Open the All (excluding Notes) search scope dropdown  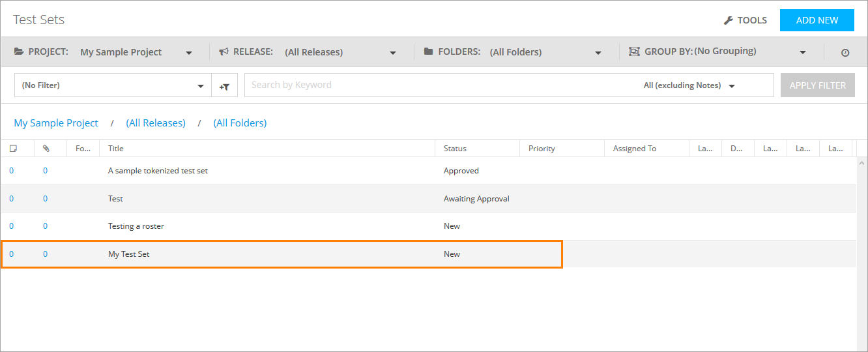click(x=732, y=86)
